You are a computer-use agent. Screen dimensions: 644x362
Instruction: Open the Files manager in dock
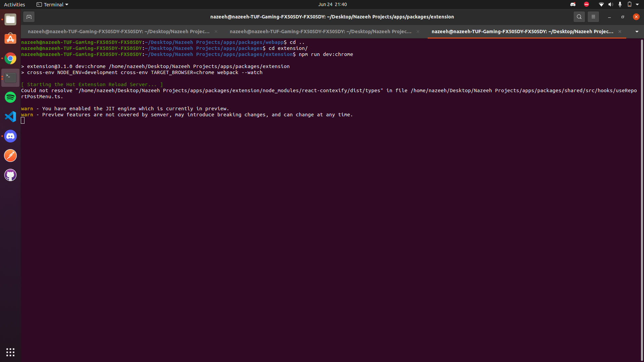[x=10, y=19]
